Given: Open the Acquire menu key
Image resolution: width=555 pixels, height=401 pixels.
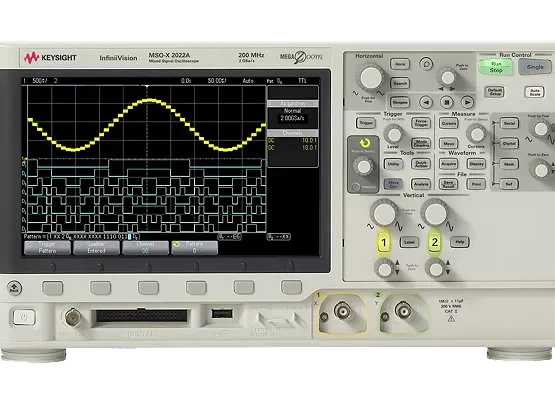Looking at the screenshot, I should [x=448, y=164].
